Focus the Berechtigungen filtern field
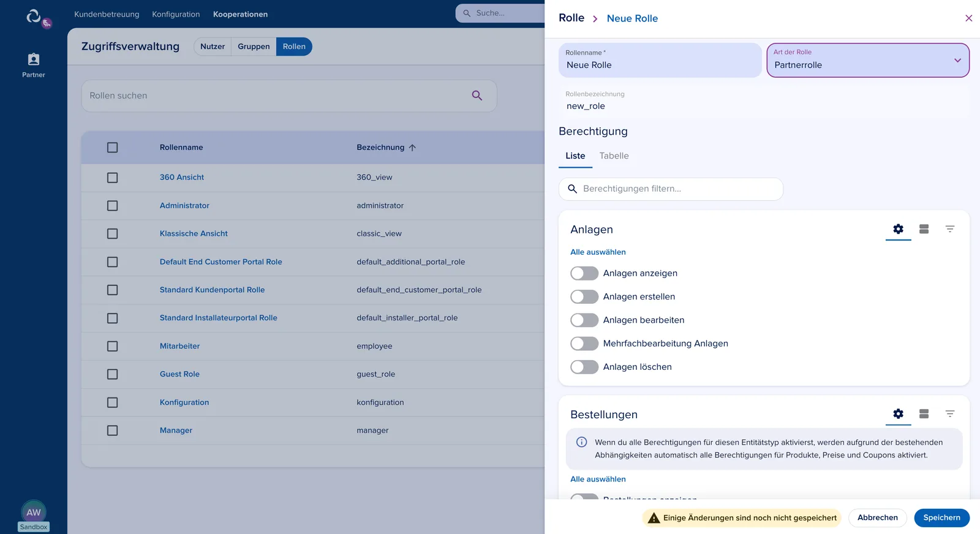Image resolution: width=980 pixels, height=534 pixels. pyautogui.click(x=671, y=189)
